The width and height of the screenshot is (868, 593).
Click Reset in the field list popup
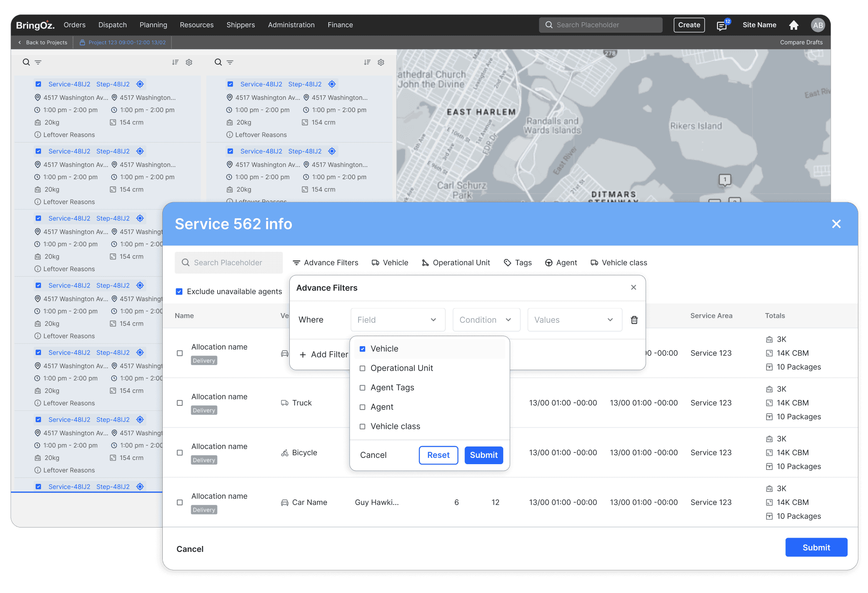point(438,455)
